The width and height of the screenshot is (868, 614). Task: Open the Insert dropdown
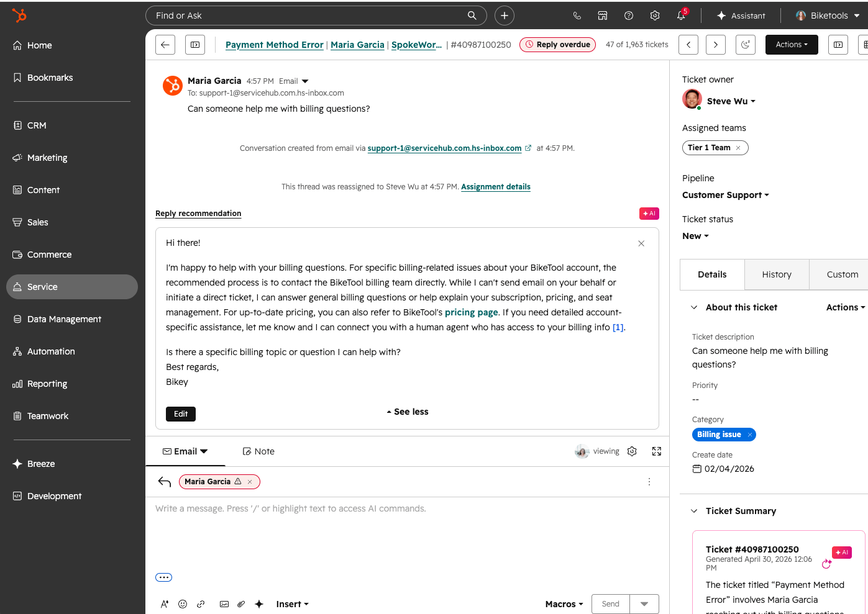pos(292,604)
